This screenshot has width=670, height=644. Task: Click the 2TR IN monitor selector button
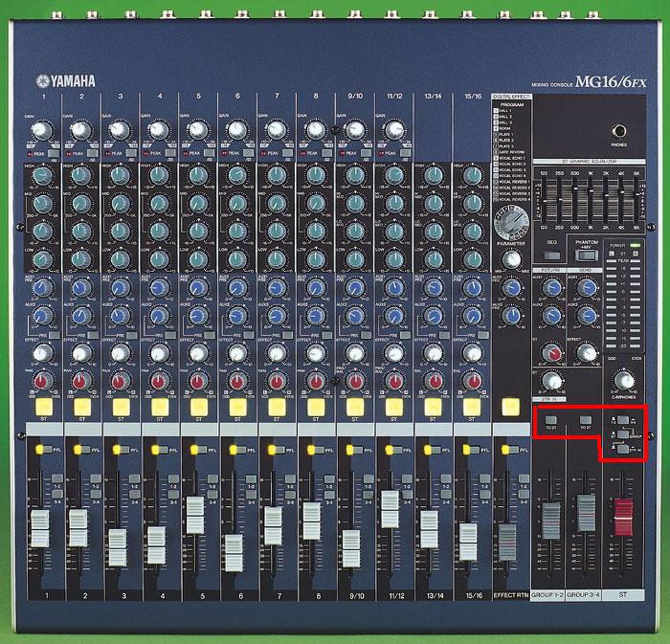pyautogui.click(x=622, y=449)
